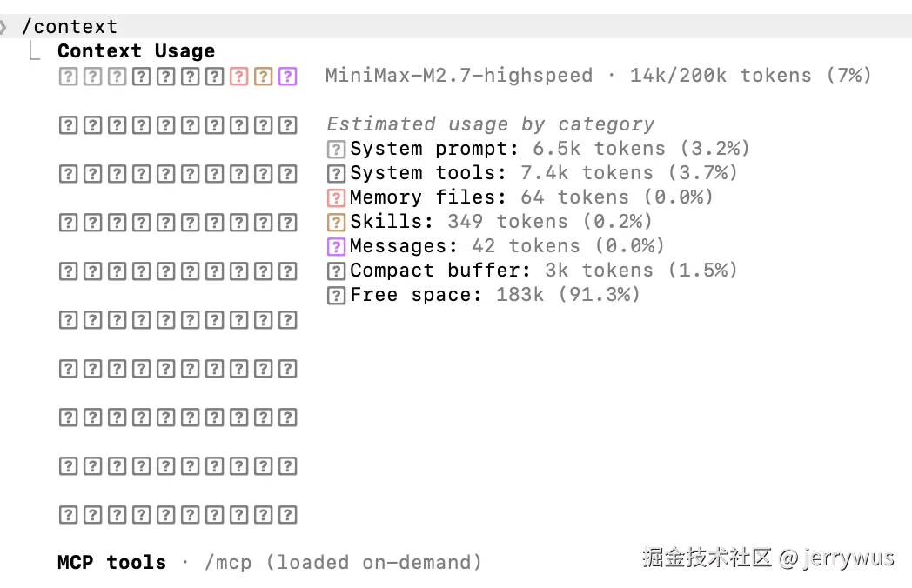The height and width of the screenshot is (588, 912).
Task: Click the prompt chevron before /context
Action: [4, 27]
